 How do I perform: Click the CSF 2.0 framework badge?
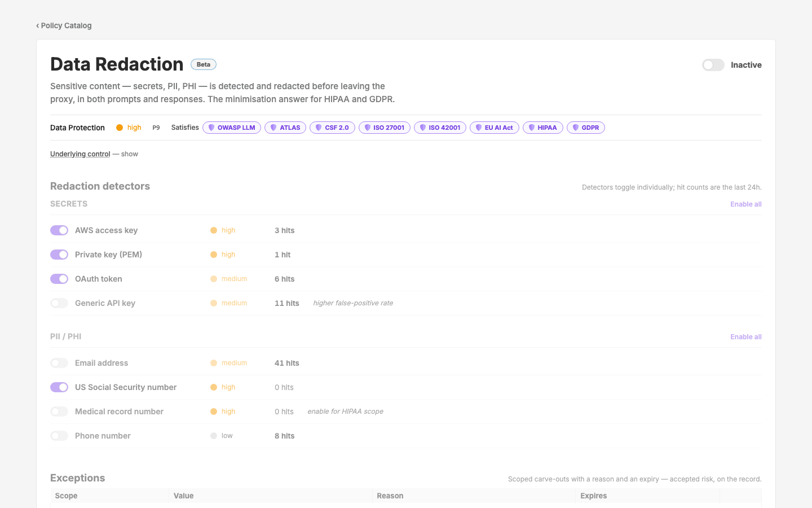[x=332, y=128]
